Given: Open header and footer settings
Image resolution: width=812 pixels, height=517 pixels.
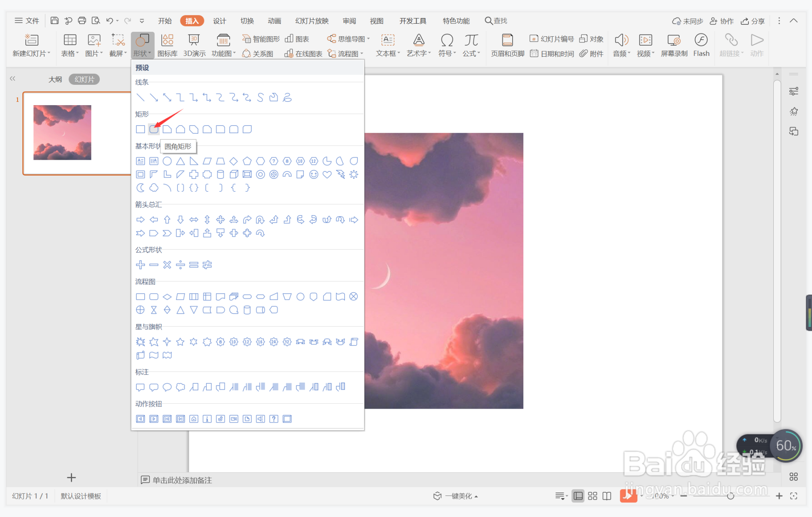Looking at the screenshot, I should point(507,46).
